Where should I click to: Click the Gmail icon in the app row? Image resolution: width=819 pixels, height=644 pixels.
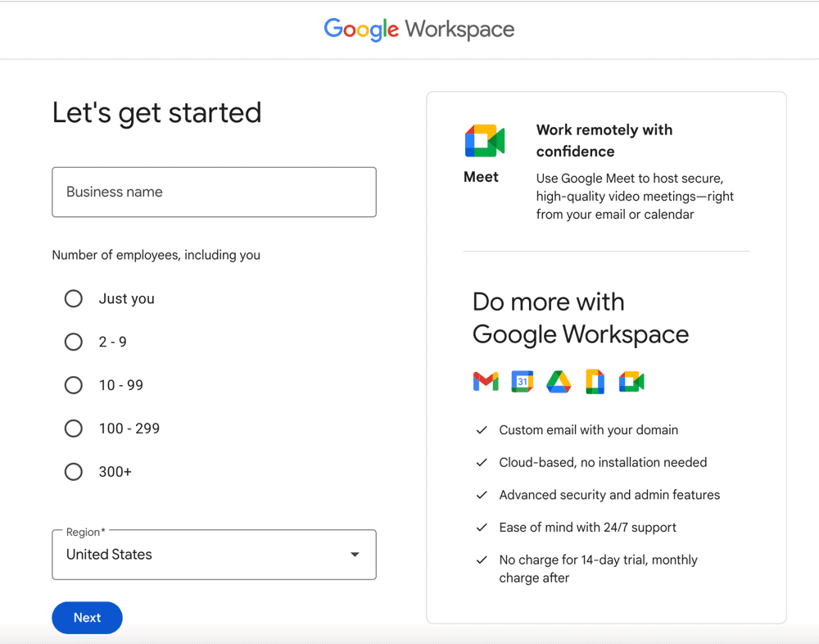(x=486, y=381)
